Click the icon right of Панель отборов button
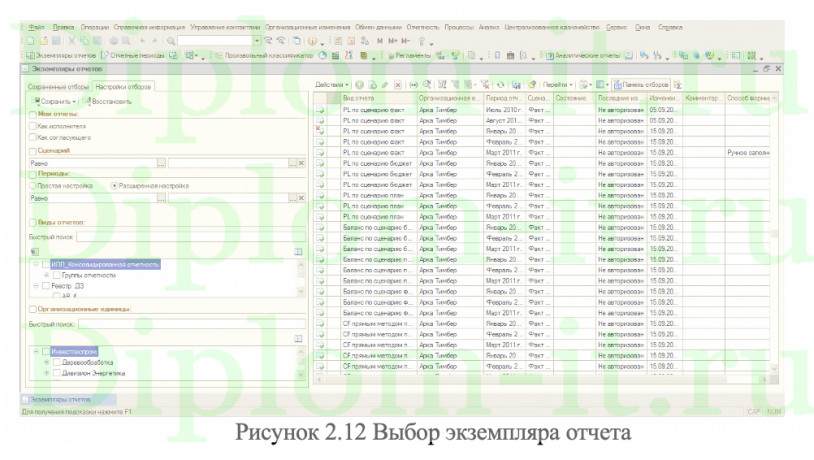The image size is (814, 460). [677, 85]
